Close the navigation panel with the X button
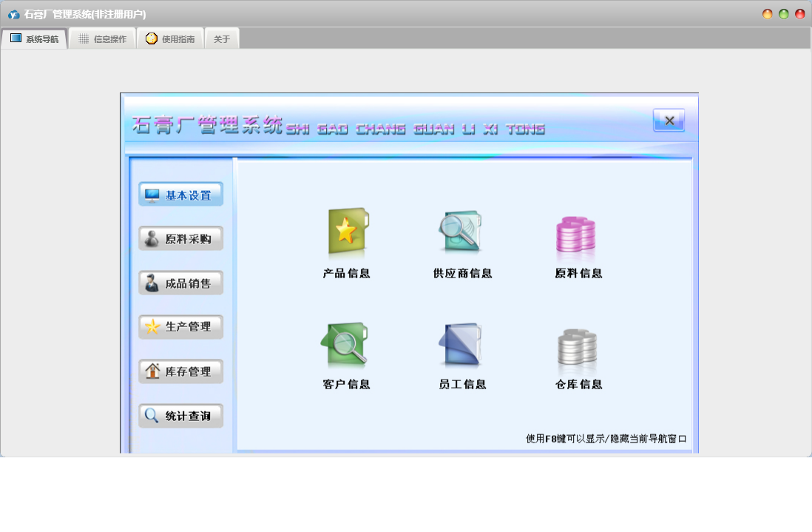 click(669, 121)
